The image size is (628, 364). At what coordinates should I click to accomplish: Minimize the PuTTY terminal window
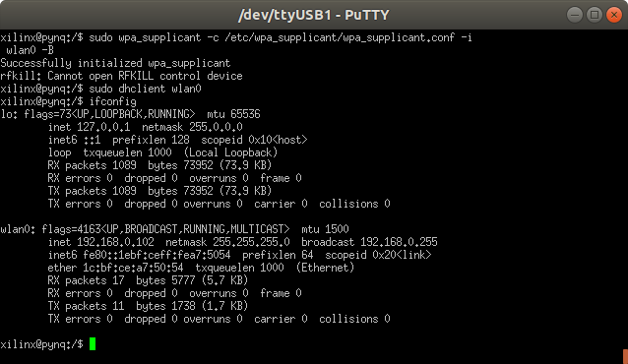pos(575,15)
